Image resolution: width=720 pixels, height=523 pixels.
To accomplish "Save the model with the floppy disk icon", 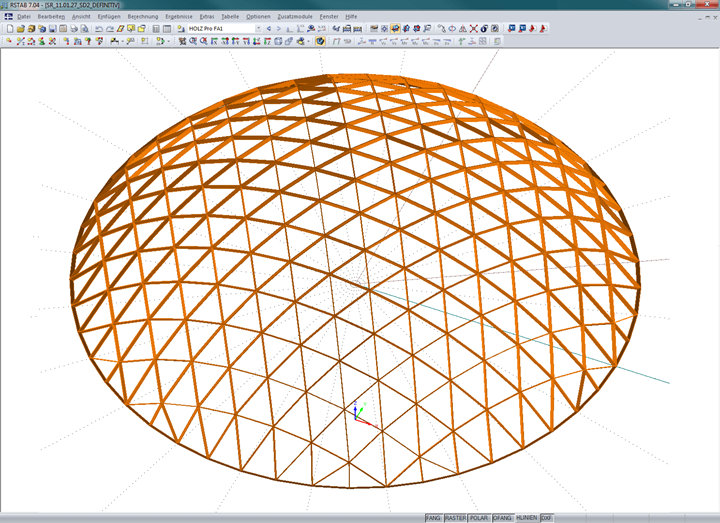I will click(52, 28).
